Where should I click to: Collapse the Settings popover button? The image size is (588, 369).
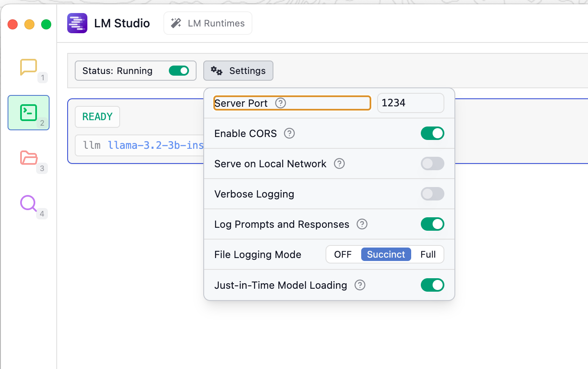point(238,71)
